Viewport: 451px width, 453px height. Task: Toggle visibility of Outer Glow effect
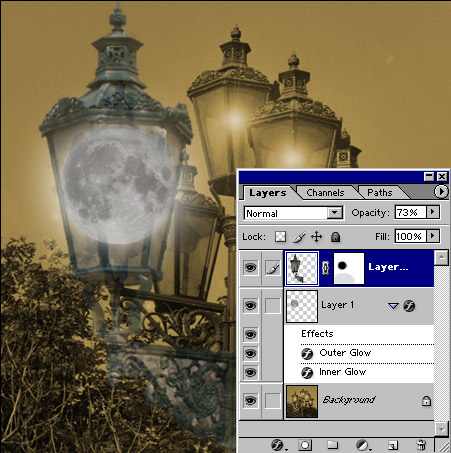[250, 353]
